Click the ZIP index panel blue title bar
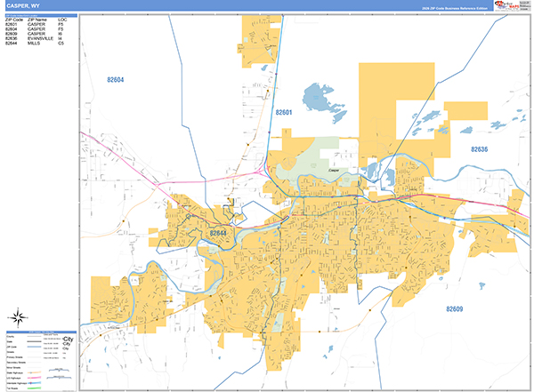534x392 pixels. click(41, 16)
